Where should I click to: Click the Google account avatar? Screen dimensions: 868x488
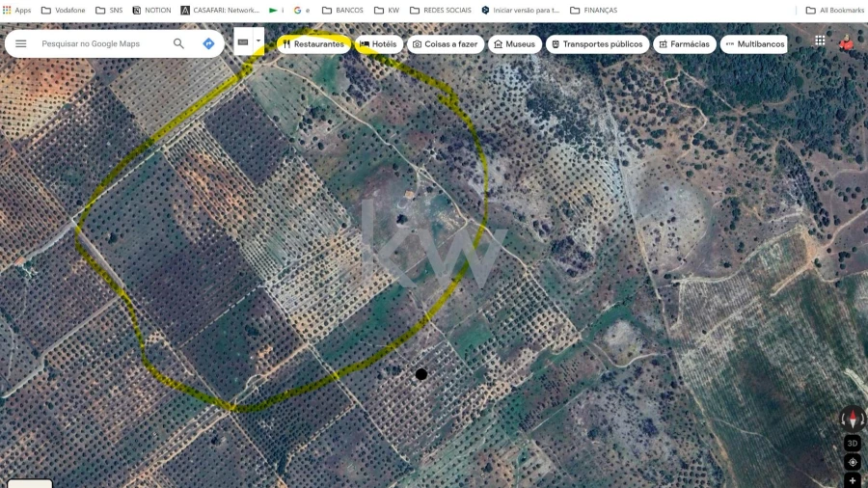[x=847, y=43]
